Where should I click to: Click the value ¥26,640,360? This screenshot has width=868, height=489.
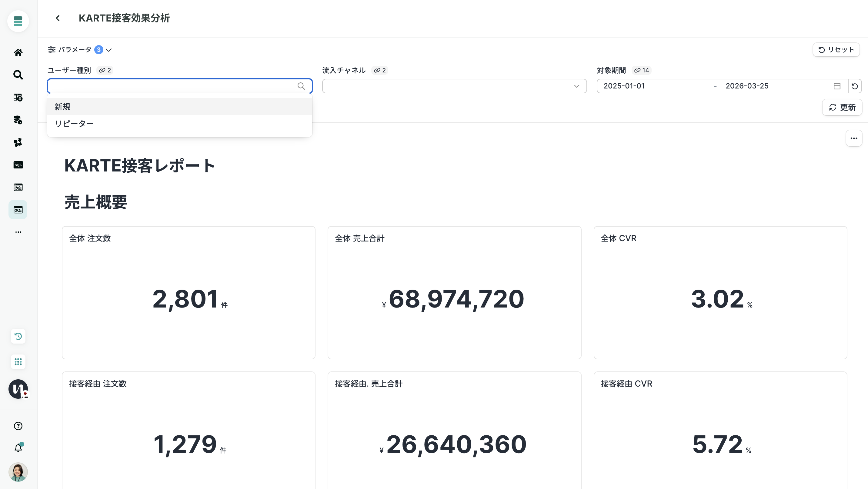453,444
